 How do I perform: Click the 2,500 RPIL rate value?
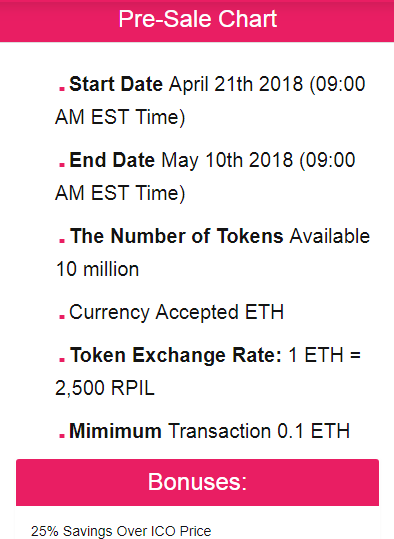click(x=105, y=388)
